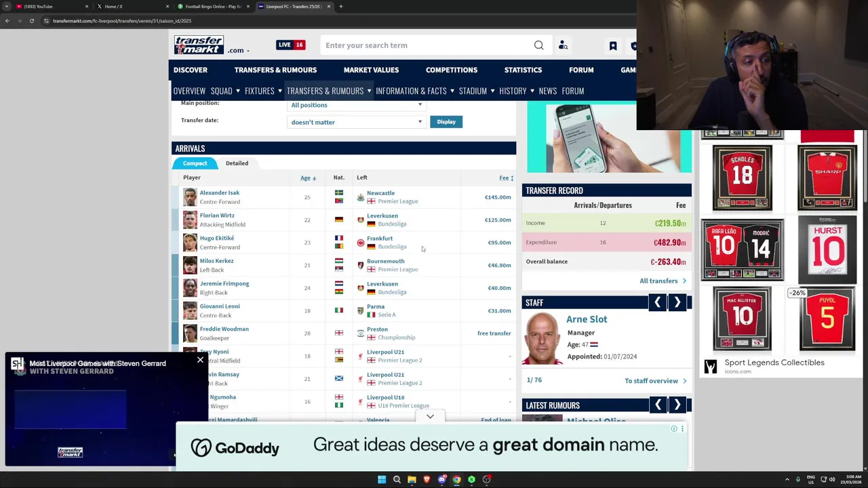
Task: Expand TRANSFERS & RUMOURS club submenu
Action: click(x=369, y=91)
